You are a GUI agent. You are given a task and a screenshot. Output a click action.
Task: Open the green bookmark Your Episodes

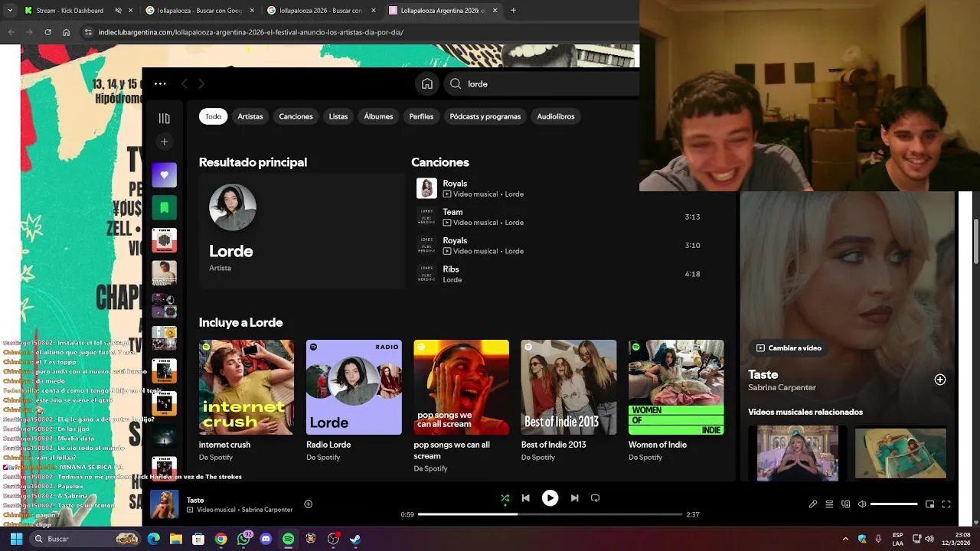(164, 207)
